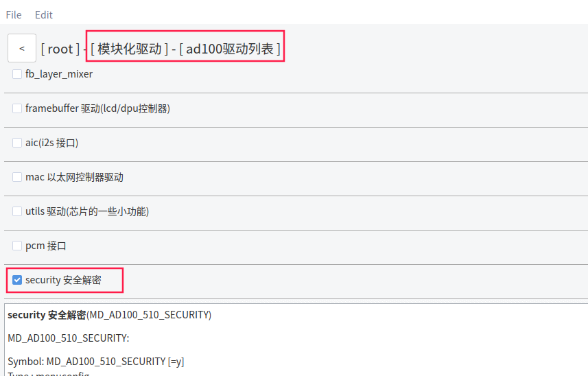Select the fb_layer_mixer label text
Screen dimensions: 588x376
point(59,74)
